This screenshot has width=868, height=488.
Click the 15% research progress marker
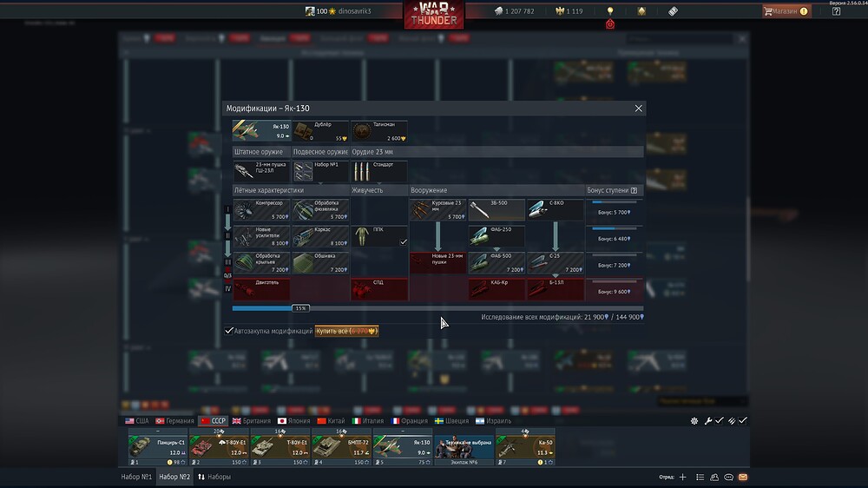pyautogui.click(x=300, y=308)
